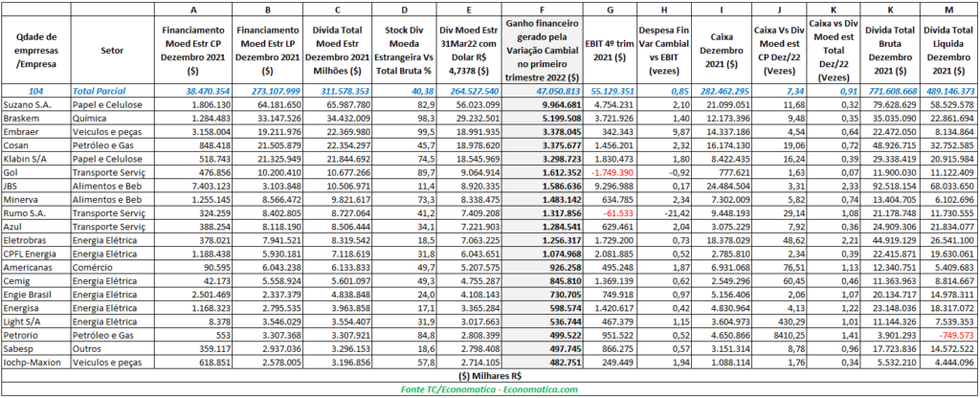Click total gross debt 771.608.668
Screen dimensions: 980x398
pos(893,91)
